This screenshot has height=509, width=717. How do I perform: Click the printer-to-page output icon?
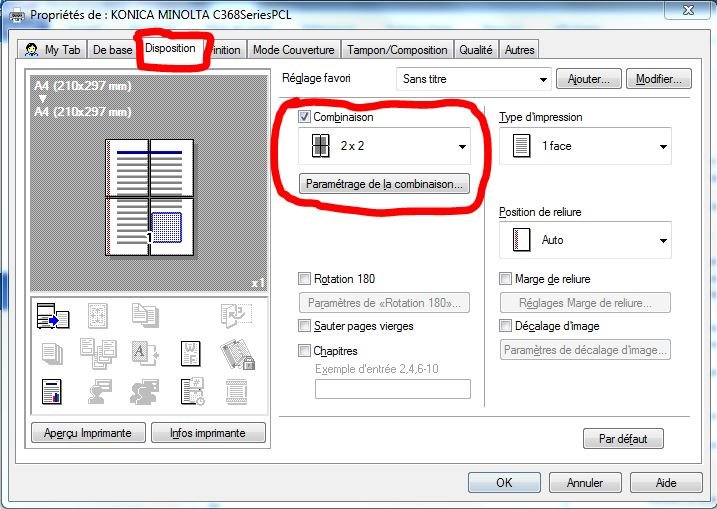point(53,316)
